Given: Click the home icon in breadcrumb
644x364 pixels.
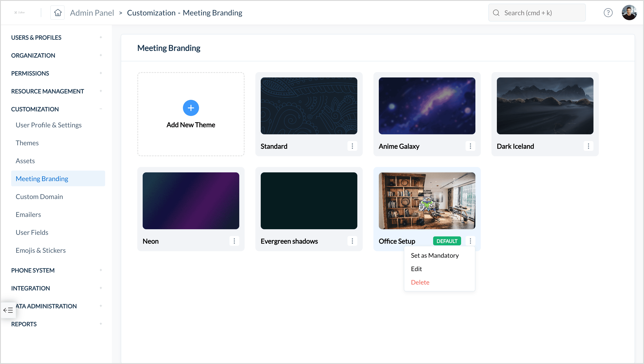Looking at the screenshot, I should tap(57, 13).
